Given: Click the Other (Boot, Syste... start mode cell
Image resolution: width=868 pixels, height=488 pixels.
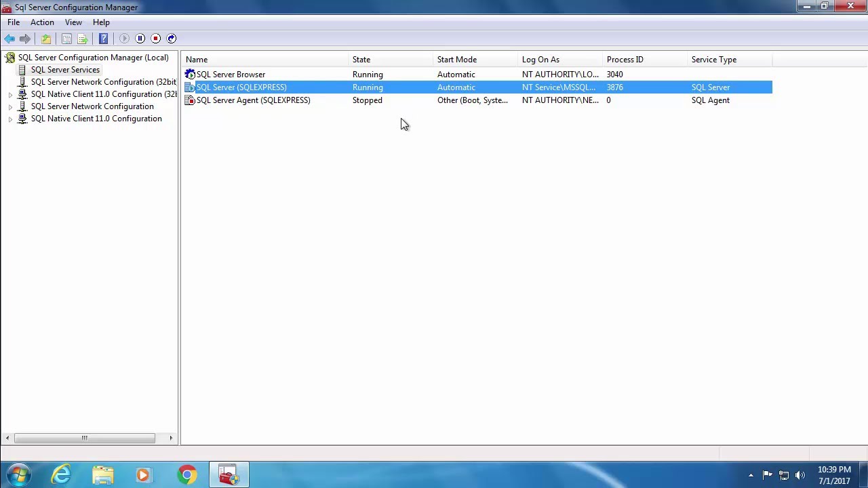Looking at the screenshot, I should pos(472,100).
